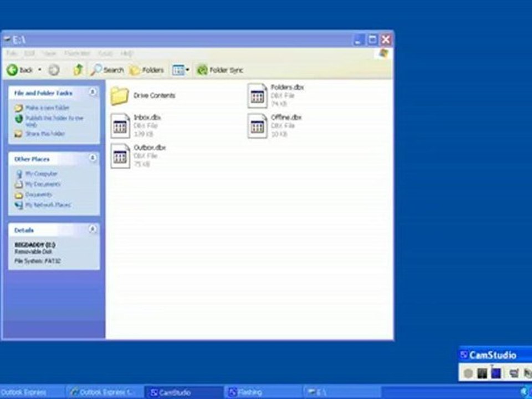The height and width of the screenshot is (399, 532).
Task: Open the Edit menu
Action: (x=29, y=53)
